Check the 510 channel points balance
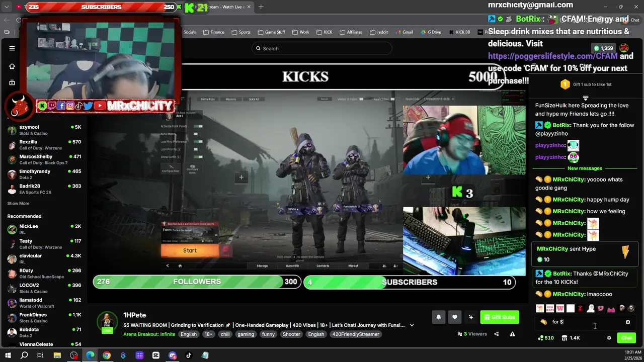This screenshot has width=644, height=362. point(546,338)
